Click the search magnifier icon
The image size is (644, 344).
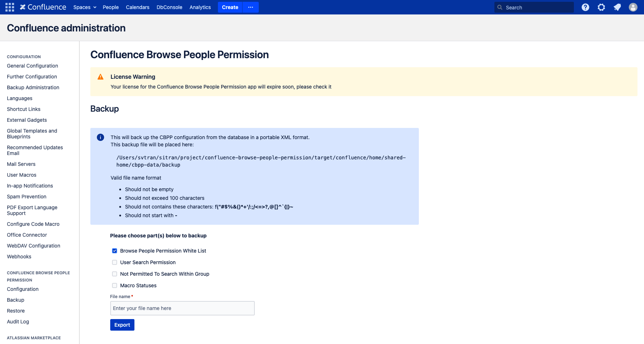tap(500, 7)
